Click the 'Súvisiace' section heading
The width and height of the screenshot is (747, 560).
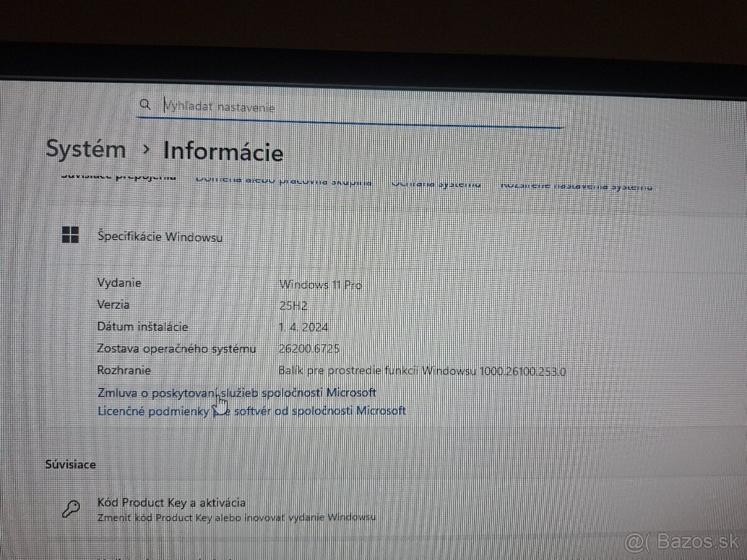70,464
